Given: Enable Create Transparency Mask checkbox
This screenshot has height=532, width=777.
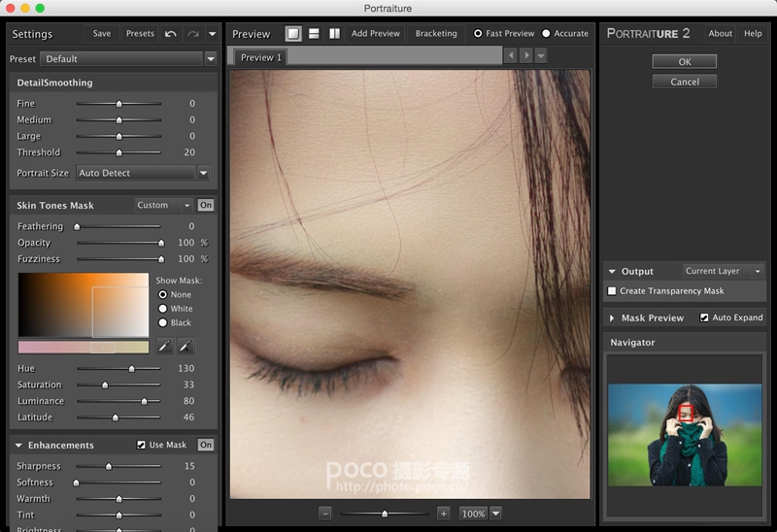Looking at the screenshot, I should (x=612, y=291).
